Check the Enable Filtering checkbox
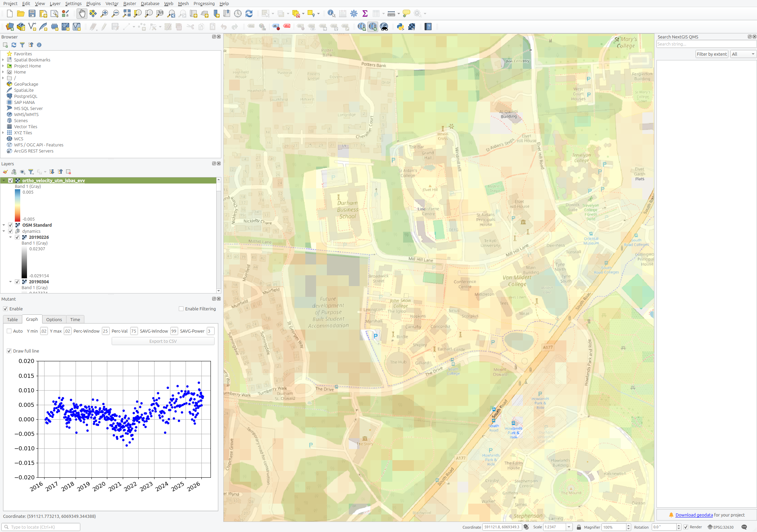The width and height of the screenshot is (757, 532). 181,309
